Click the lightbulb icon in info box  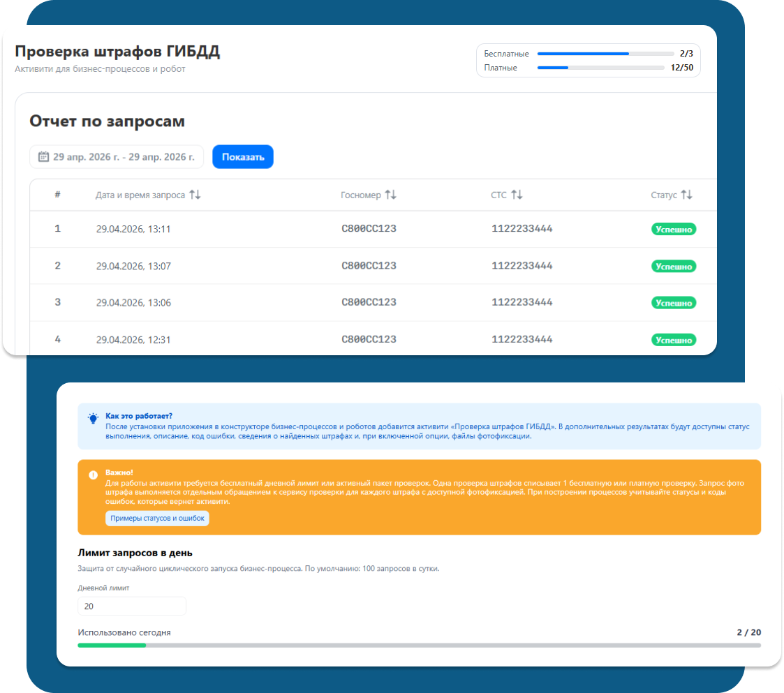click(x=93, y=419)
